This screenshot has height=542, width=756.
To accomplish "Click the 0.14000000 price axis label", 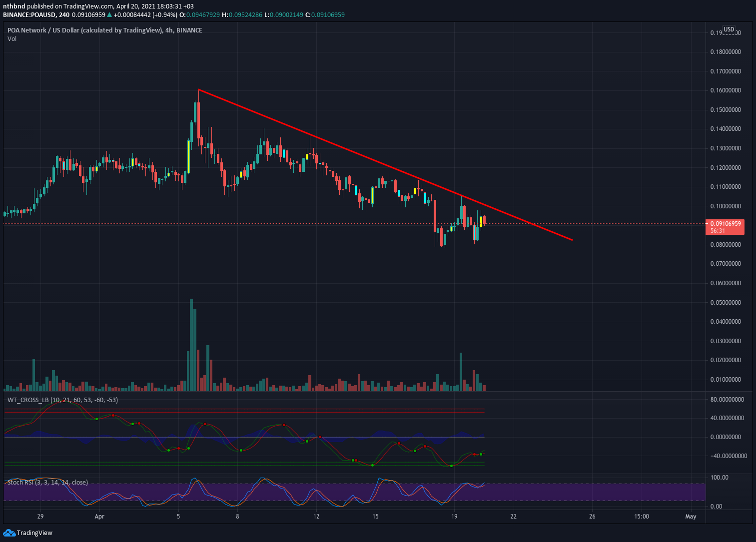I will tap(726, 129).
